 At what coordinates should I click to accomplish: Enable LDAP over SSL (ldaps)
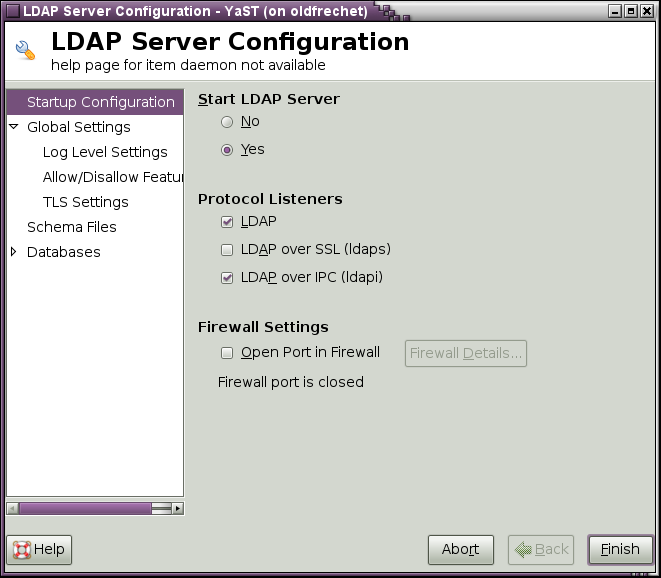point(227,250)
